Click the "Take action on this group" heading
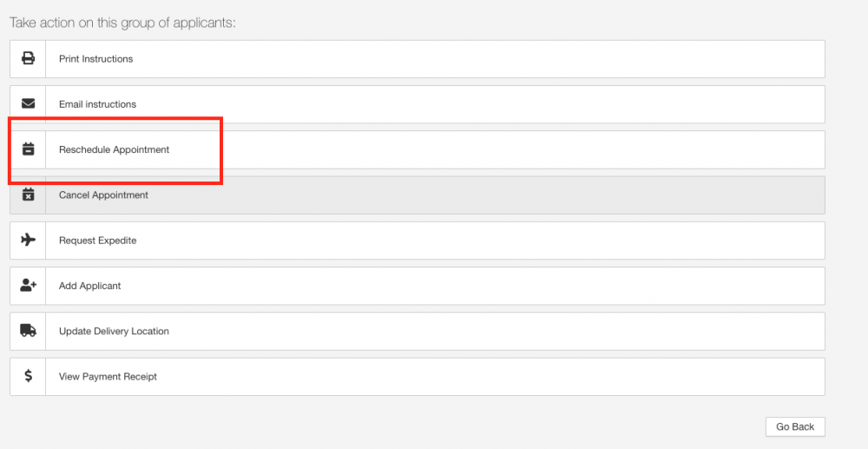 tap(122, 23)
